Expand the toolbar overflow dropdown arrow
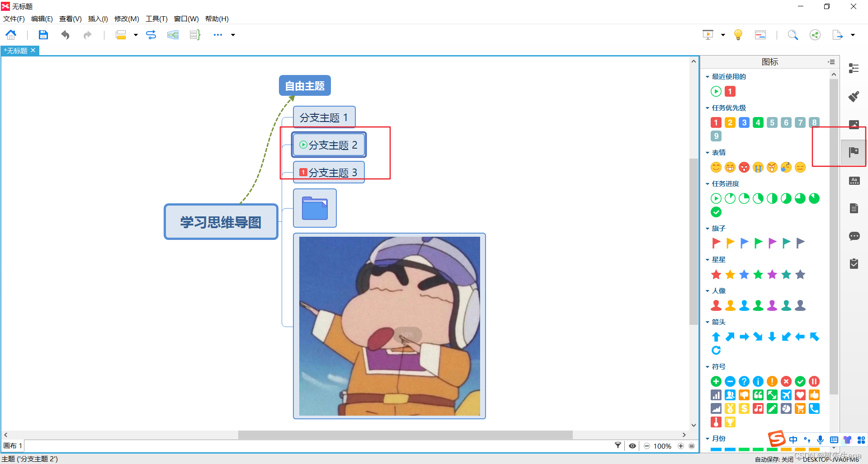 click(x=233, y=35)
